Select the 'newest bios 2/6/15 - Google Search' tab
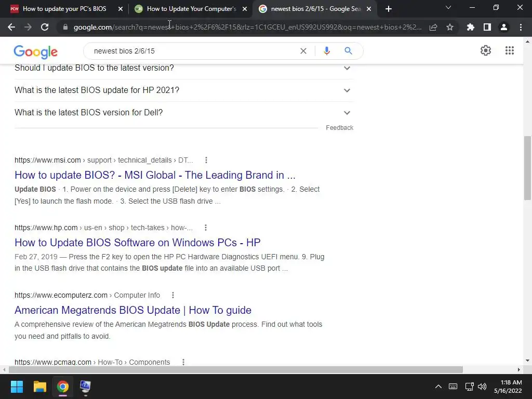The width and height of the screenshot is (532, 399). pos(315,9)
